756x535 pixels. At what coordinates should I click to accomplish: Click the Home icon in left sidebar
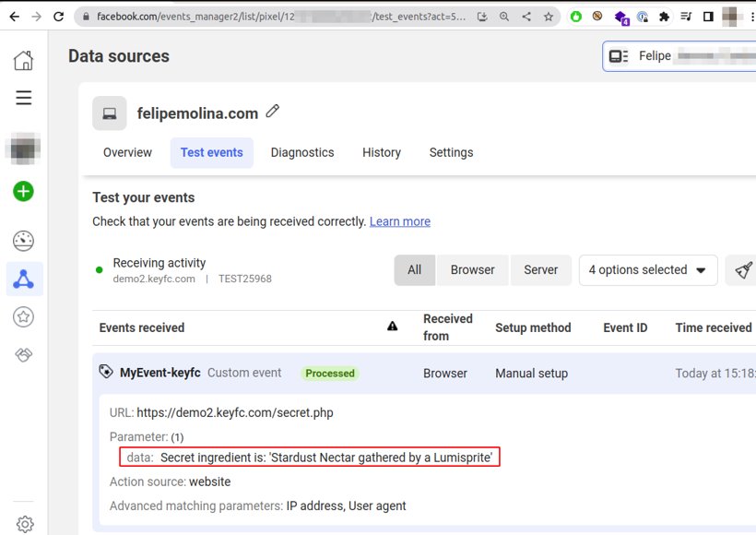24,61
